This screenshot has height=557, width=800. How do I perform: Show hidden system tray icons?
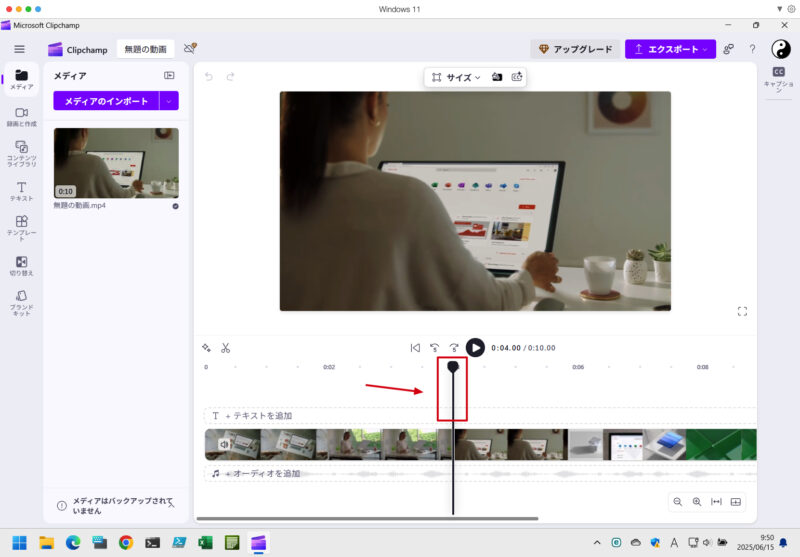click(x=597, y=543)
